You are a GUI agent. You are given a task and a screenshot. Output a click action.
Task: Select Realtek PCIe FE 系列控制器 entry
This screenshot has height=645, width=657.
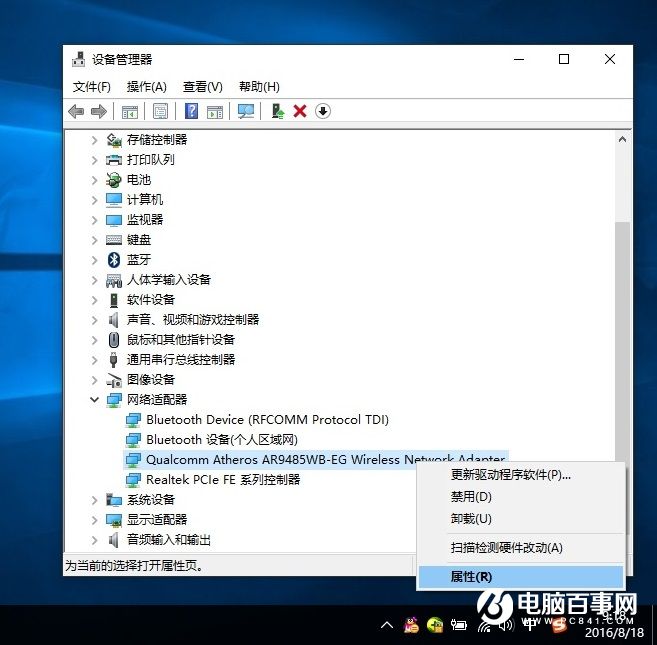pos(223,480)
